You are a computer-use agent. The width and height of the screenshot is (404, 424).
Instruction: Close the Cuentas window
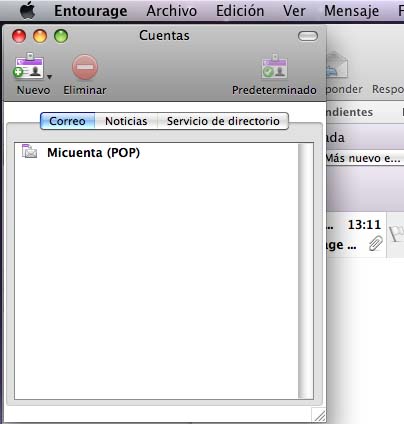[x=19, y=36]
